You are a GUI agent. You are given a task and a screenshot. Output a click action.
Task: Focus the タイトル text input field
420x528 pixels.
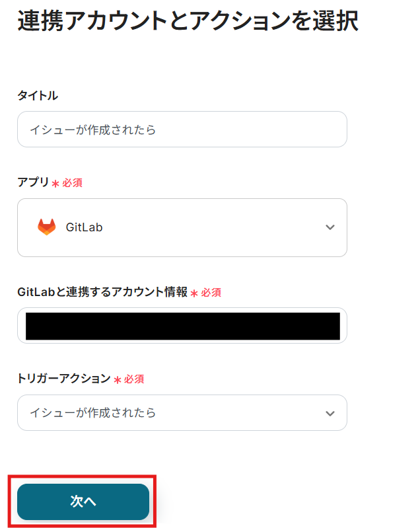coord(182,130)
